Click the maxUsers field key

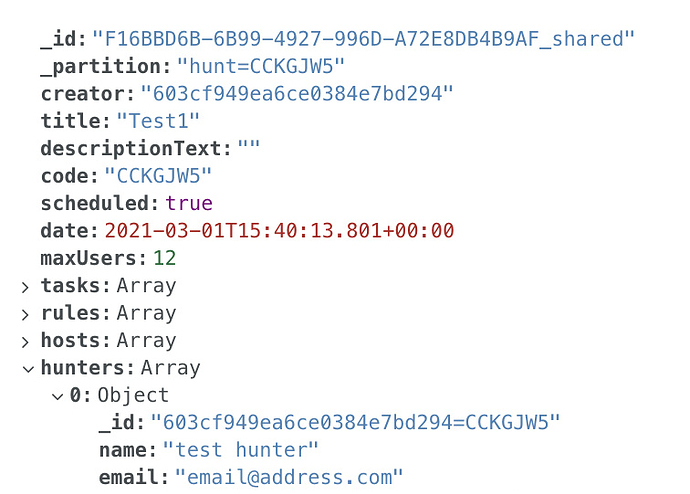pyautogui.click(x=93, y=259)
